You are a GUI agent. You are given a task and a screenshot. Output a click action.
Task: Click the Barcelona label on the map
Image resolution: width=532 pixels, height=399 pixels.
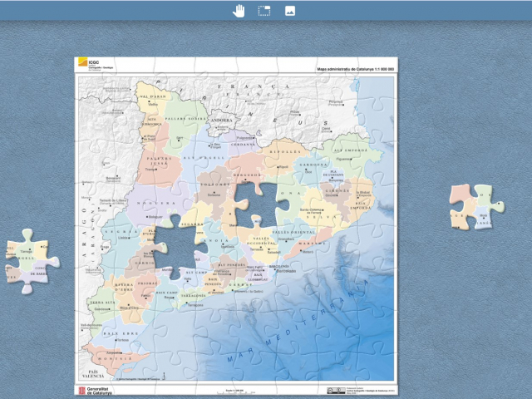pyautogui.click(x=286, y=271)
